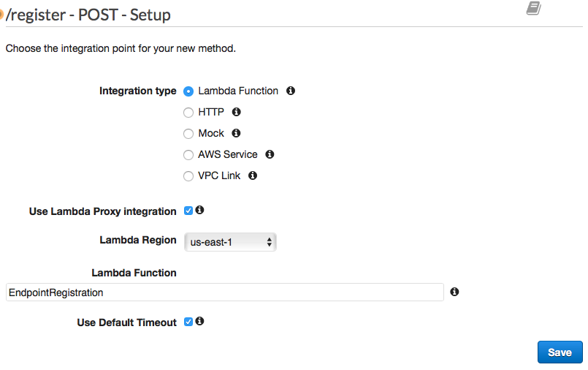Select the HTTP integration type
Viewport: 588px width, 370px height.
[x=188, y=113]
